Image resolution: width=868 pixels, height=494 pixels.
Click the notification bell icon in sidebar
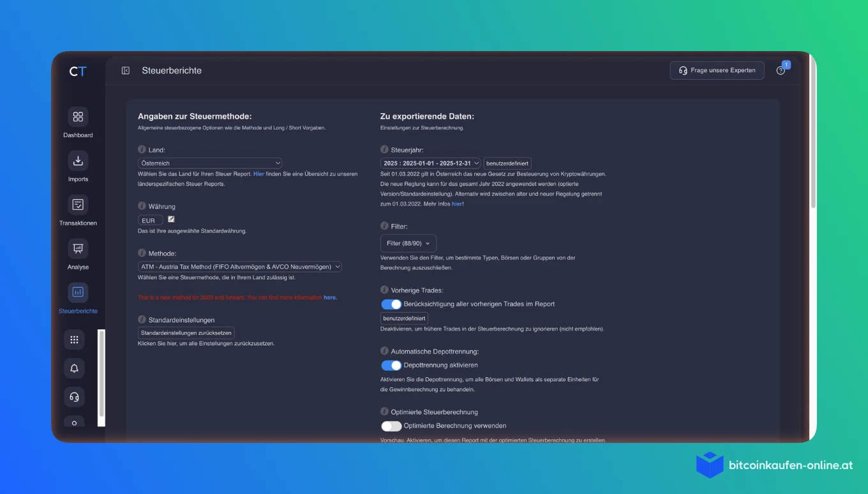(x=74, y=368)
